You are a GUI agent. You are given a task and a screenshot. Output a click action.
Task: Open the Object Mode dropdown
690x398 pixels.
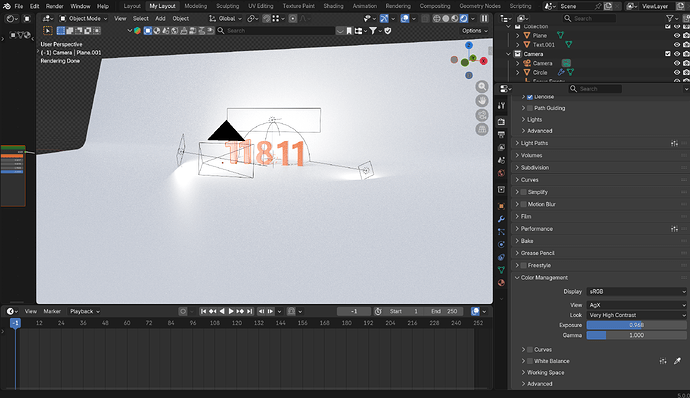[x=84, y=18]
